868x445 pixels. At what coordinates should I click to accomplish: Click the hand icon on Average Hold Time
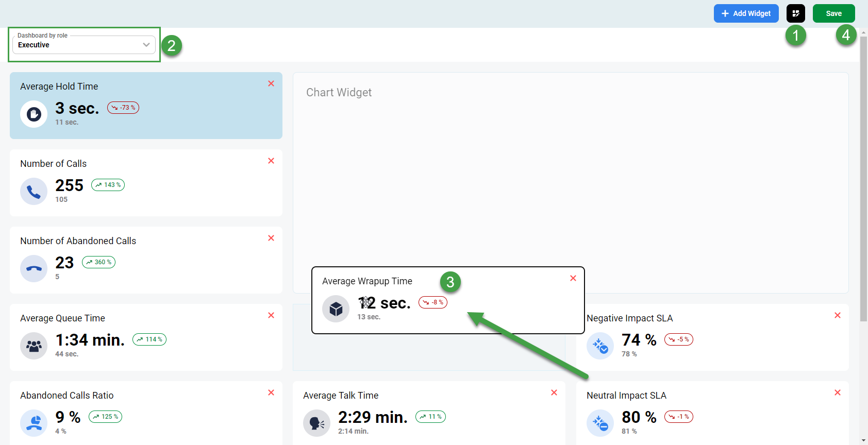click(x=34, y=114)
